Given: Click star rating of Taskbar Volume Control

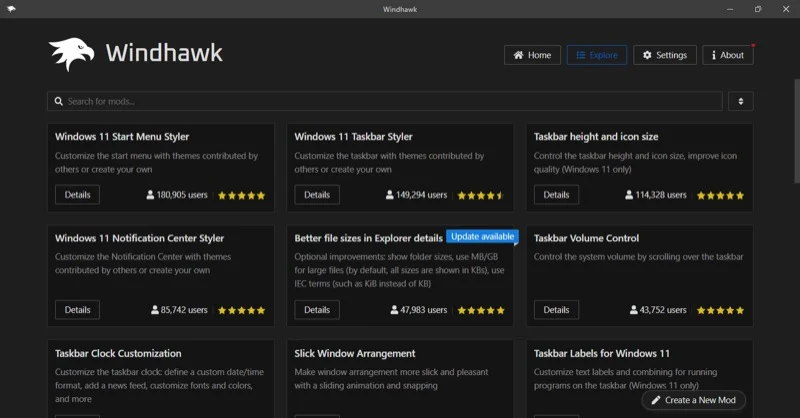Looking at the screenshot, I should 720,310.
